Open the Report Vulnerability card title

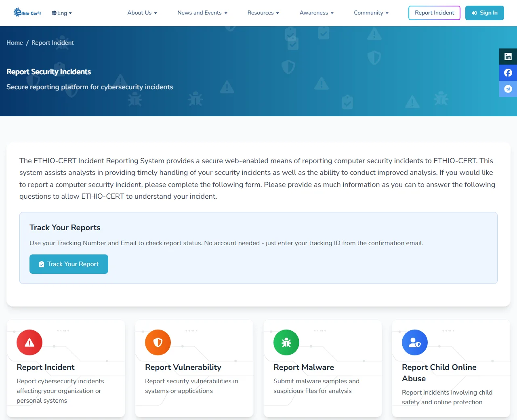coord(183,367)
